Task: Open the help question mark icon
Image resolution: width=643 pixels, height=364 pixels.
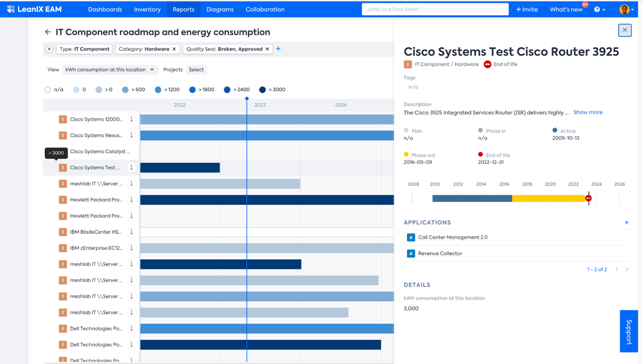Action: tap(597, 9)
